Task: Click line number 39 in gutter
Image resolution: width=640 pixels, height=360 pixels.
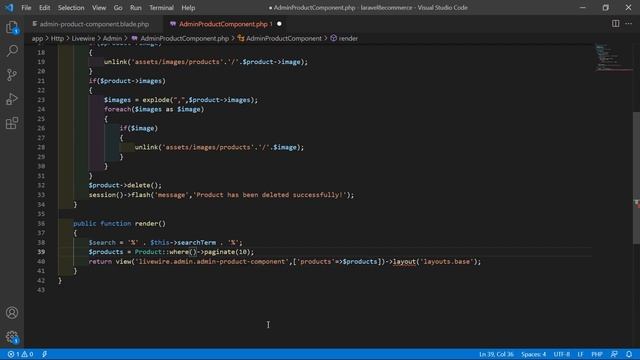Action: pyautogui.click(x=41, y=252)
